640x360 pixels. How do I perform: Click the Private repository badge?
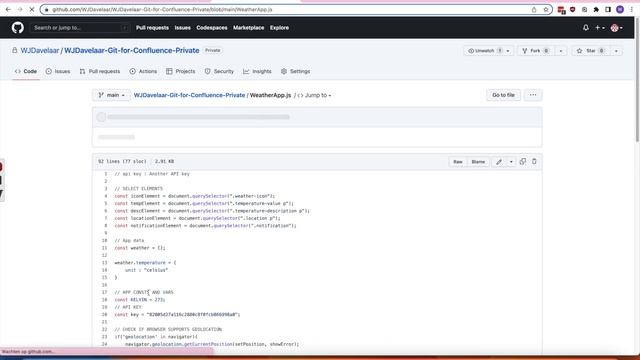tap(212, 51)
